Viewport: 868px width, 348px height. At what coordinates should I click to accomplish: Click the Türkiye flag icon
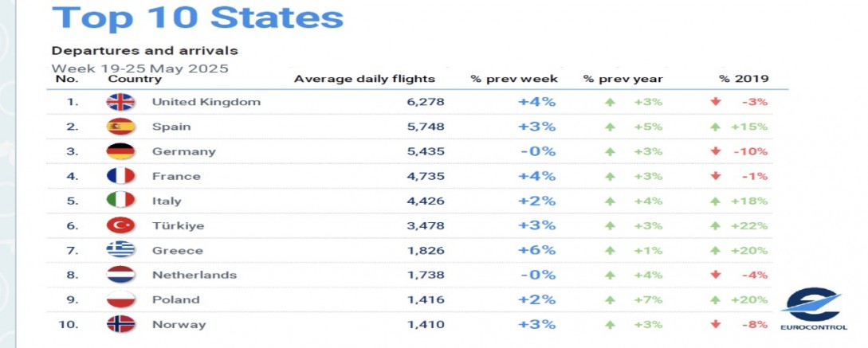click(x=120, y=225)
